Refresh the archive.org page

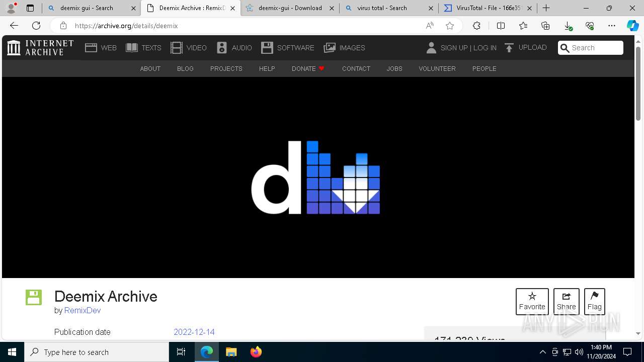36,26
